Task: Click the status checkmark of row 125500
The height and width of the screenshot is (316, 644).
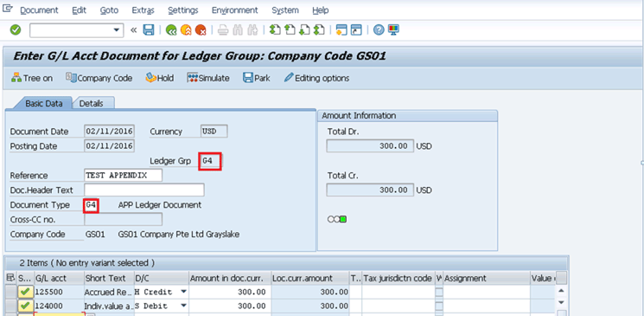Action: coord(25,292)
